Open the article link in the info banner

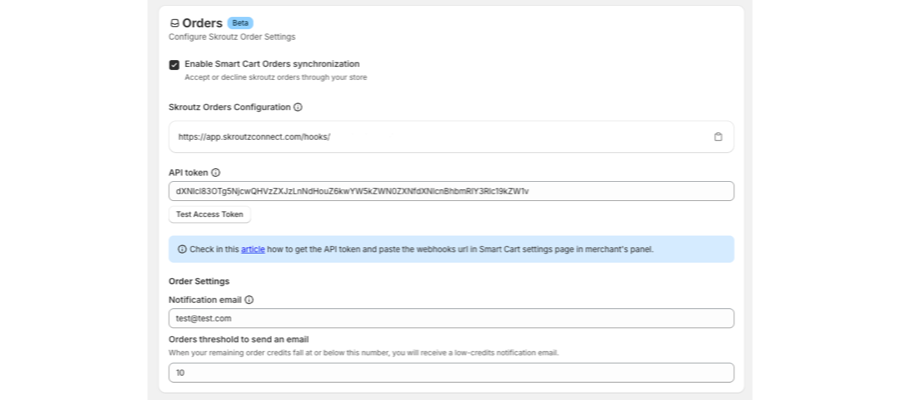click(x=253, y=250)
